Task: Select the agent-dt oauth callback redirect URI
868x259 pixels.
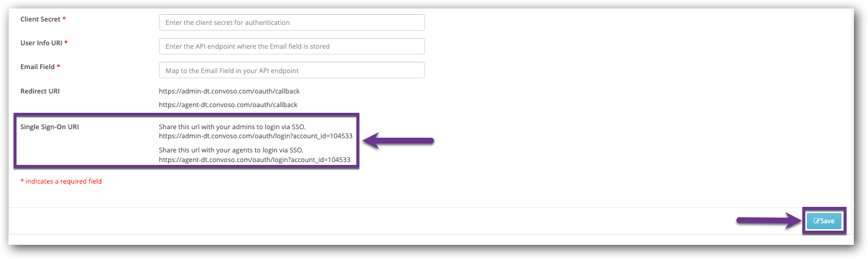Action: [x=228, y=105]
